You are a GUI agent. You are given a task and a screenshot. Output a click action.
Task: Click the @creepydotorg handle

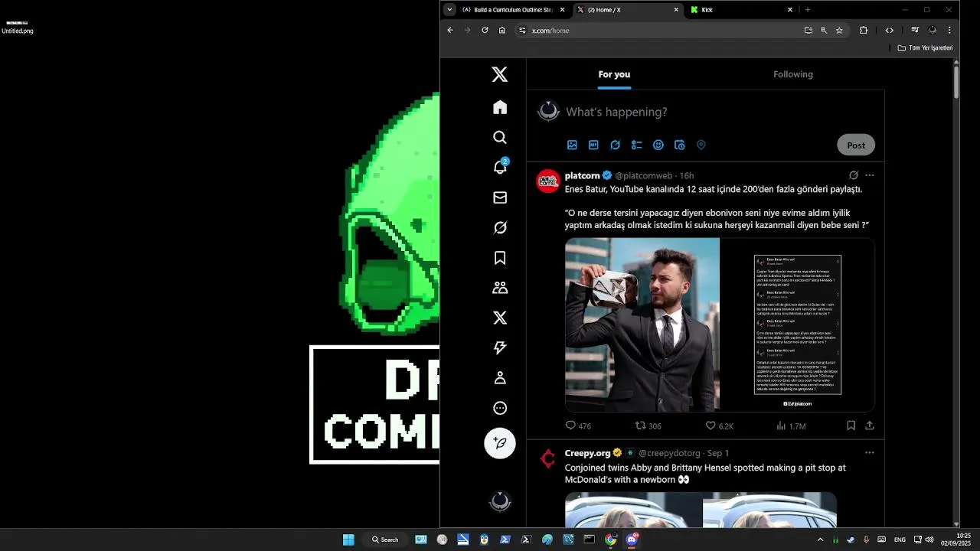[x=669, y=453]
